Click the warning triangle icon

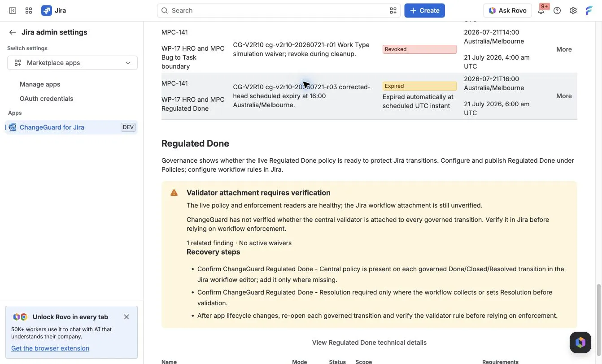tap(174, 193)
